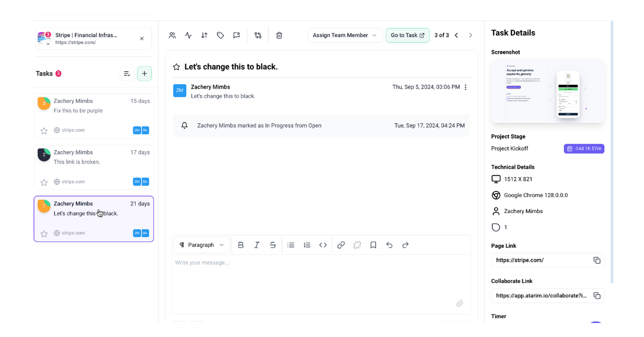Insert a hyperlink in the message editor
The width and height of the screenshot is (644, 337).
click(341, 245)
